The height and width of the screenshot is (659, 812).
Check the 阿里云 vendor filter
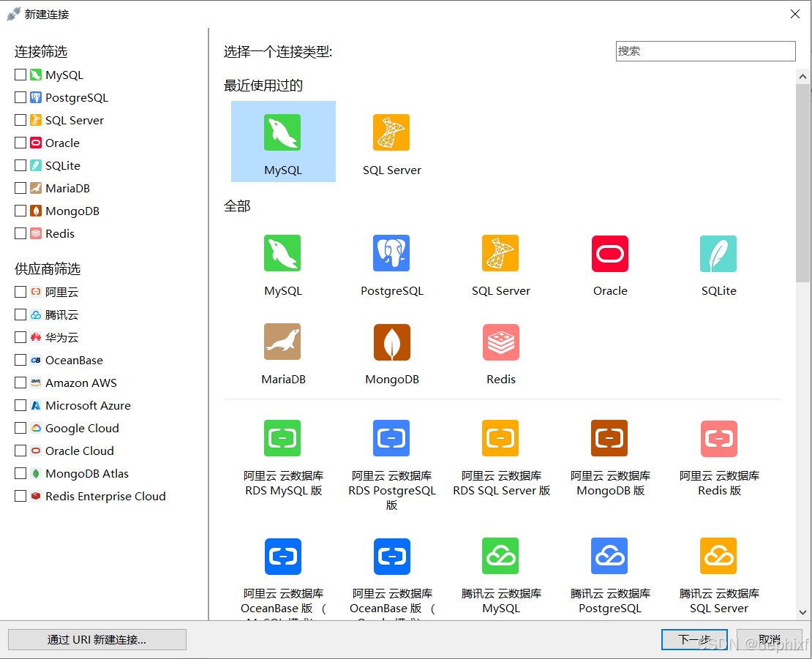[x=20, y=292]
